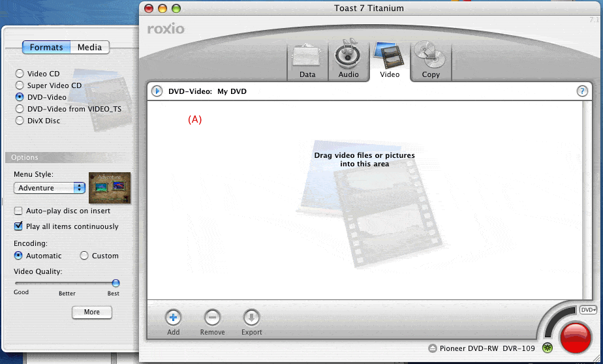603x364 pixels.
Task: Select the DVD-Video radio button
Action: tap(20, 97)
